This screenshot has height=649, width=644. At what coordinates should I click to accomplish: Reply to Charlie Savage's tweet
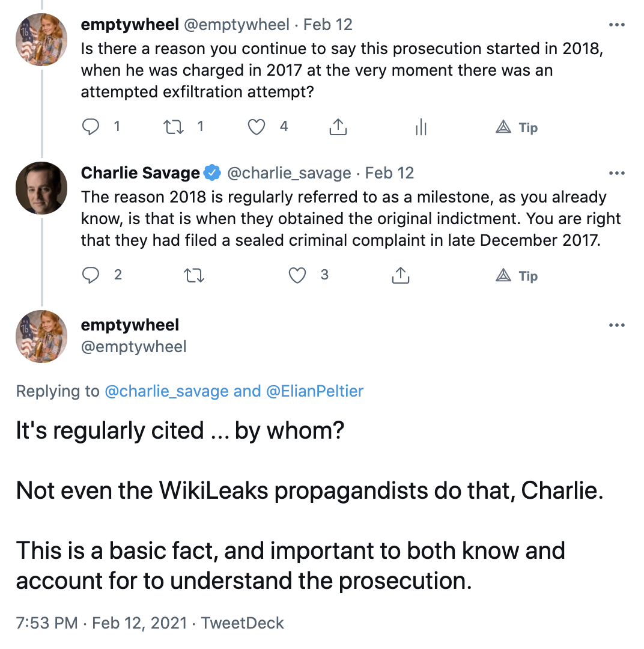(91, 275)
